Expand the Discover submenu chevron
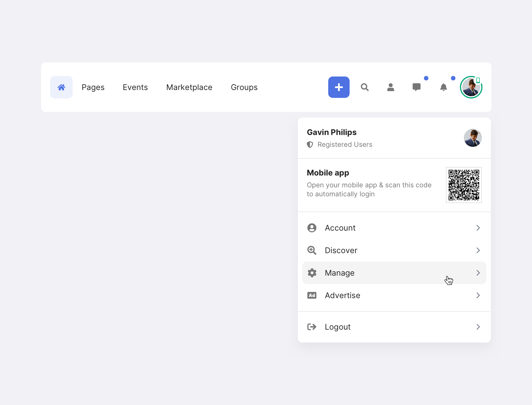Viewport: 532px width, 405px height. pyautogui.click(x=478, y=250)
